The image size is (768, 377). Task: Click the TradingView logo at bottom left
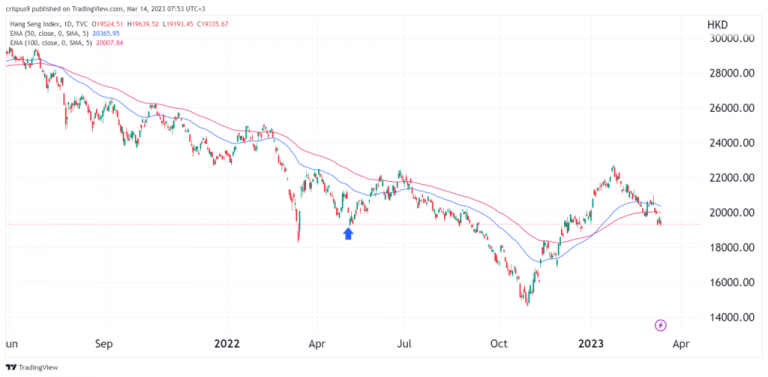pos(32,367)
